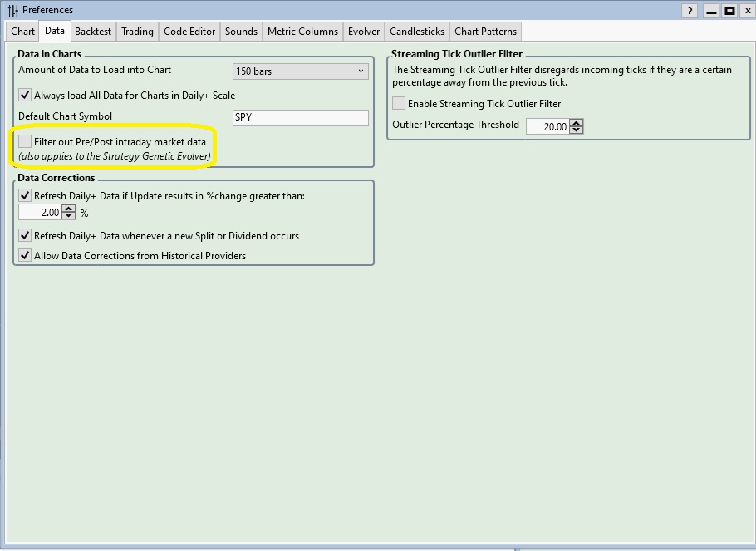This screenshot has width=756, height=551.
Task: Click the Preferences window sliders icon
Action: [12, 10]
